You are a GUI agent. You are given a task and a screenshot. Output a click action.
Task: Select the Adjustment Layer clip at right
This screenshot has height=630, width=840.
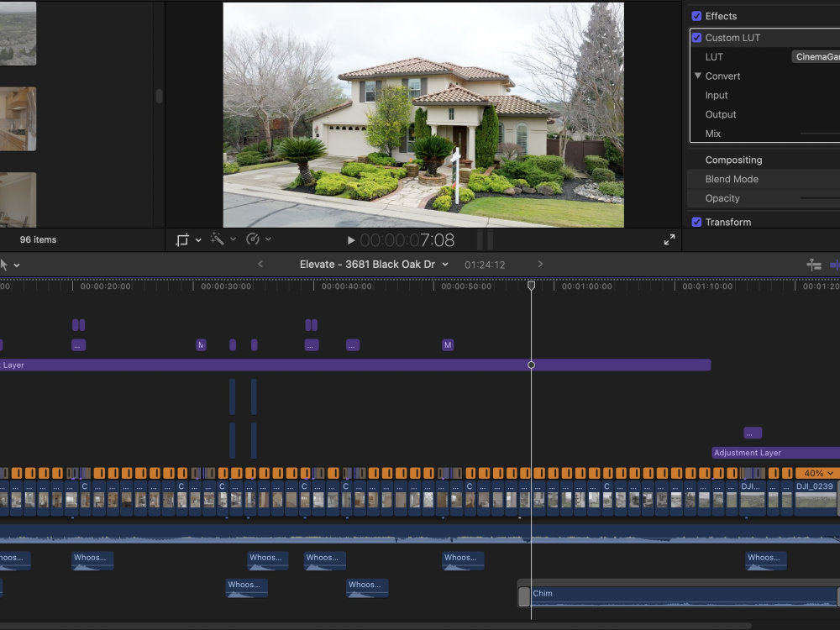[775, 453]
